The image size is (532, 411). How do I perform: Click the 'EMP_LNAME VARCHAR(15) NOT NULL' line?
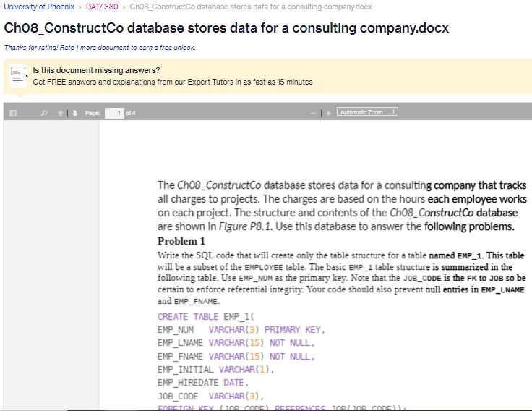click(236, 343)
